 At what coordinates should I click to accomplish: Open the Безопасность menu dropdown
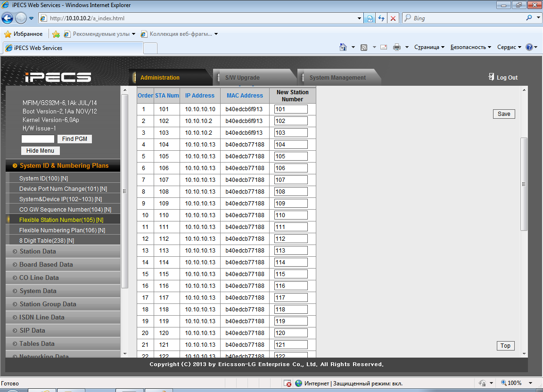(x=470, y=47)
